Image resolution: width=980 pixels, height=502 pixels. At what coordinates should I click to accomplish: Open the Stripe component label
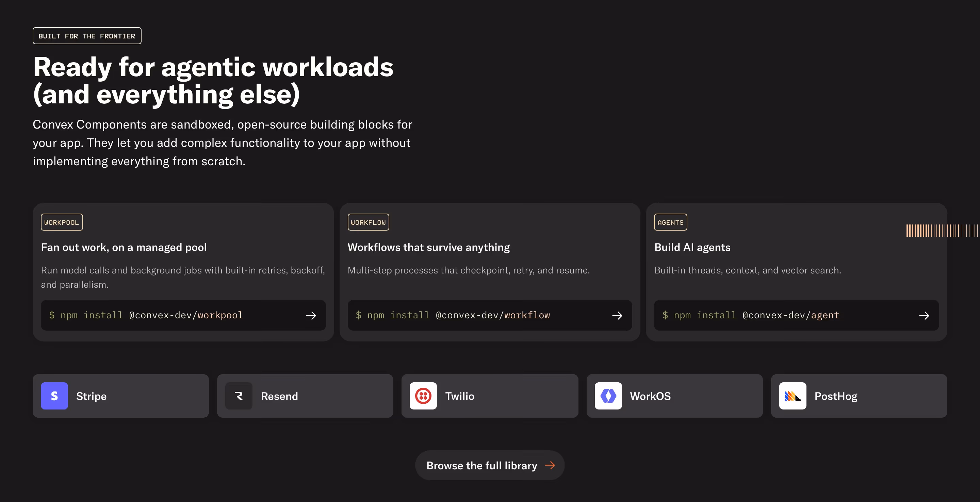click(x=91, y=396)
